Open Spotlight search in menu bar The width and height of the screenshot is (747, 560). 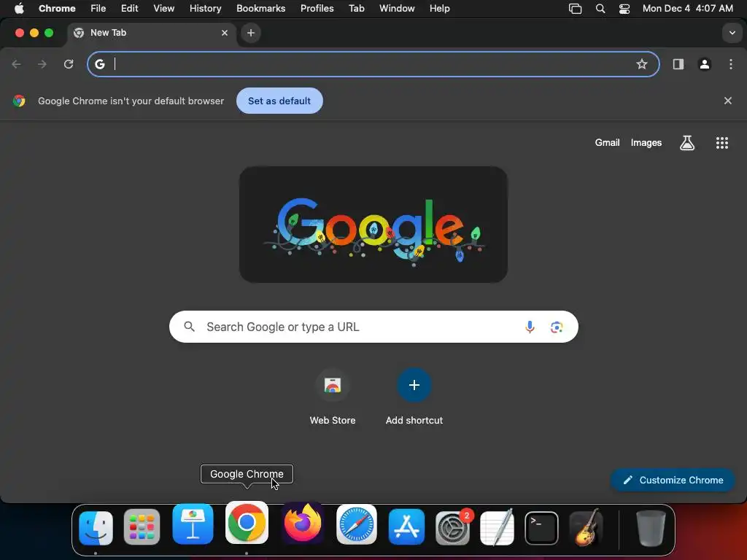600,9
